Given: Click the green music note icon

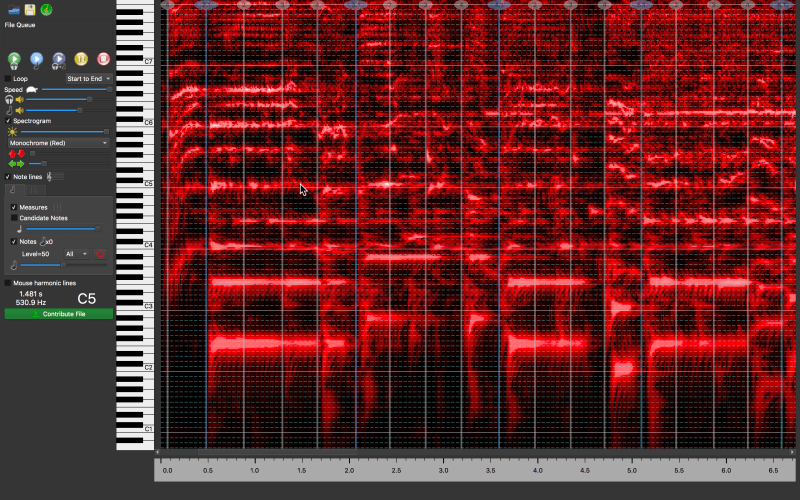Looking at the screenshot, I should click(48, 9).
